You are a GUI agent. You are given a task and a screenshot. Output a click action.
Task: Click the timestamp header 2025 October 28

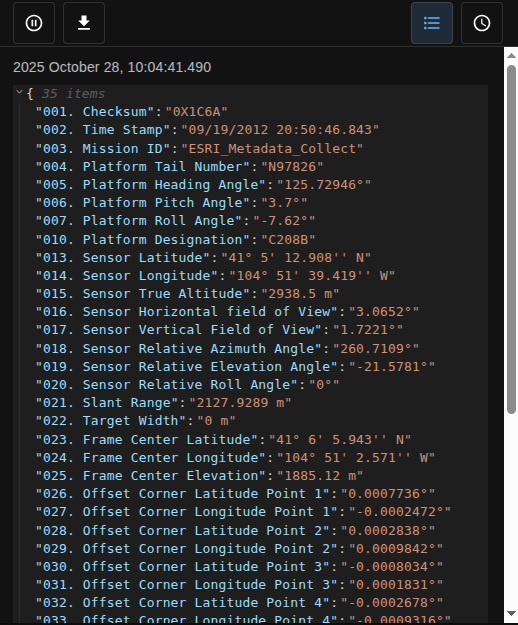[112, 67]
